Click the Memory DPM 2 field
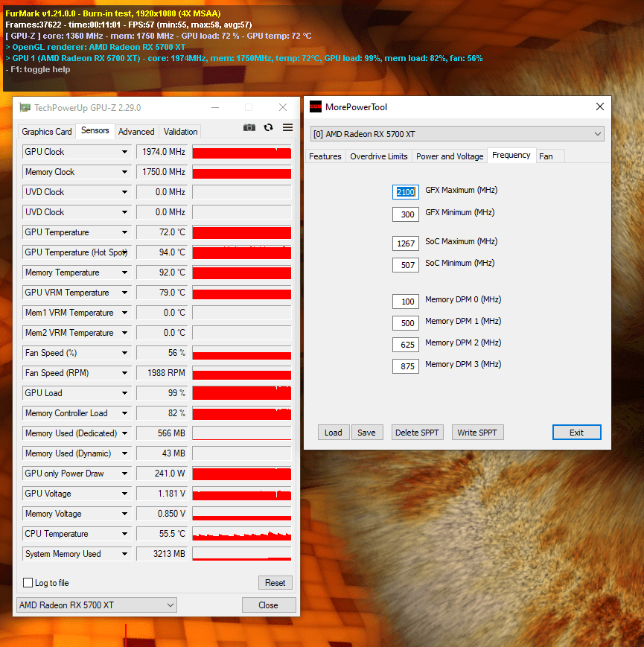This screenshot has height=647, width=644. (406, 345)
